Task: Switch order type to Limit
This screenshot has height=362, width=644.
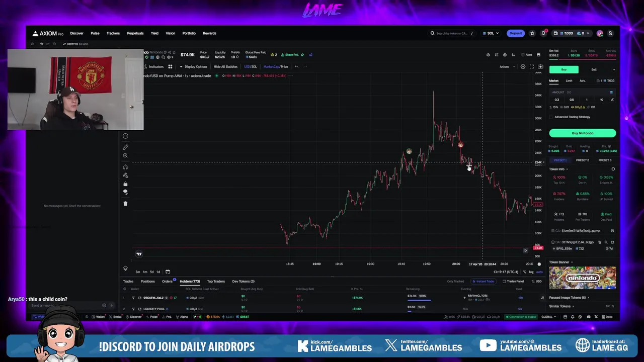Action: [569, 80]
